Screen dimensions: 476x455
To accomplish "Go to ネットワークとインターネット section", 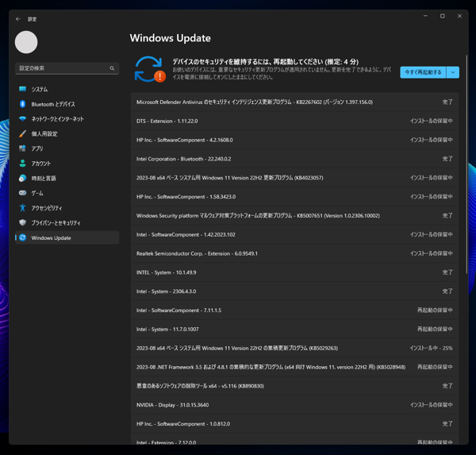I will [x=67, y=119].
